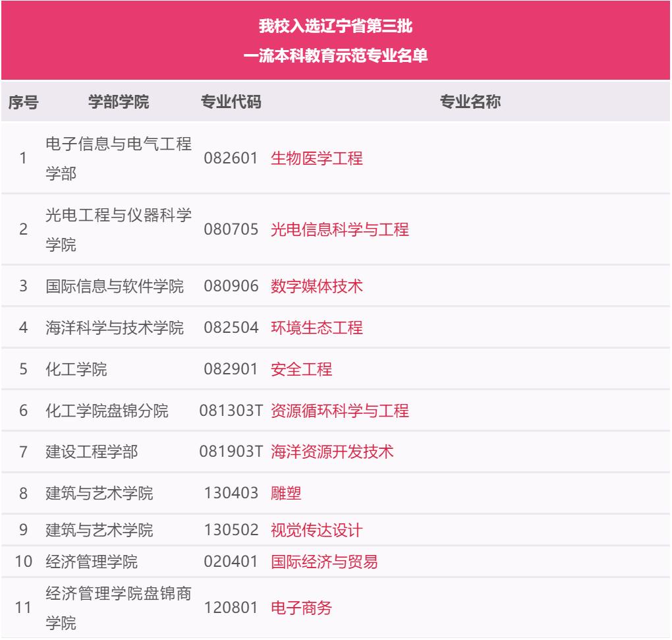Click the serial number 3 cell
This screenshot has width=672, height=640.
(x=23, y=286)
